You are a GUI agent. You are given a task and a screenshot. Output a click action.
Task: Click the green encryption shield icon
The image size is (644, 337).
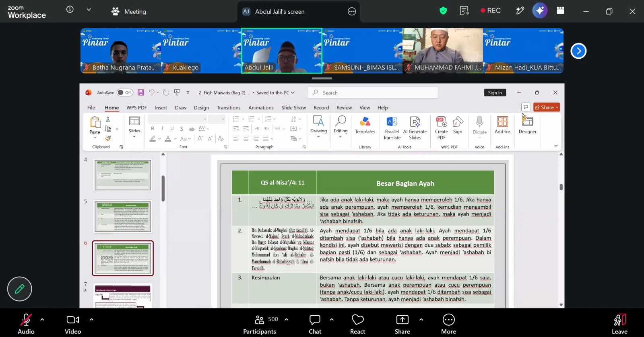[x=443, y=11]
